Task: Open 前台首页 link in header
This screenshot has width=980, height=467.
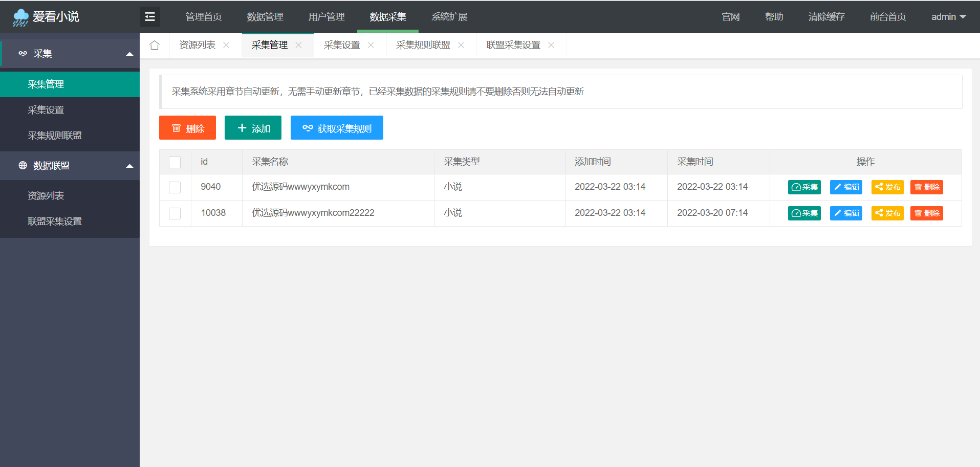Action: 888,17
